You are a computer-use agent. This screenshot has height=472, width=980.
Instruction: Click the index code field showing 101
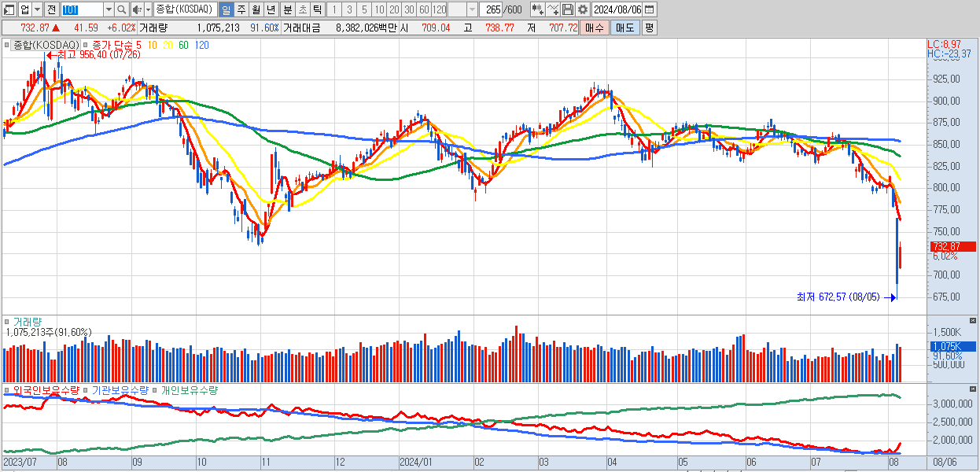pyautogui.click(x=82, y=9)
